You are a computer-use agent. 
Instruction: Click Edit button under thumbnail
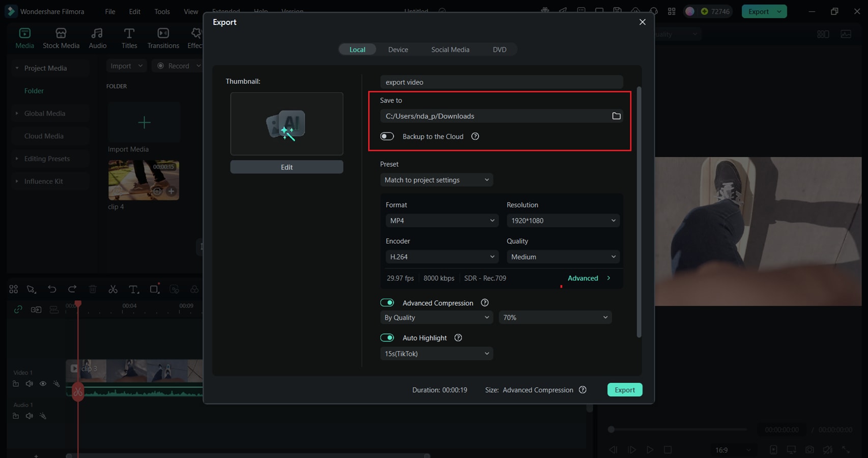point(286,167)
